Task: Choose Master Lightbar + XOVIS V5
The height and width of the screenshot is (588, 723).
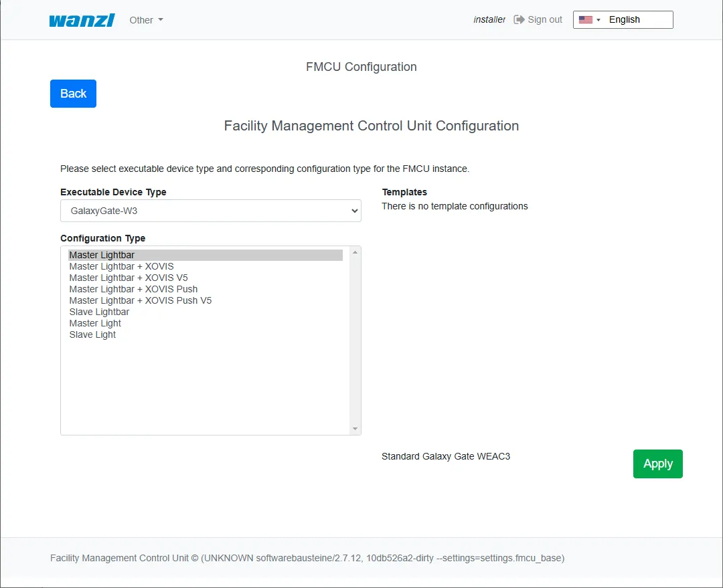Action: pos(129,278)
